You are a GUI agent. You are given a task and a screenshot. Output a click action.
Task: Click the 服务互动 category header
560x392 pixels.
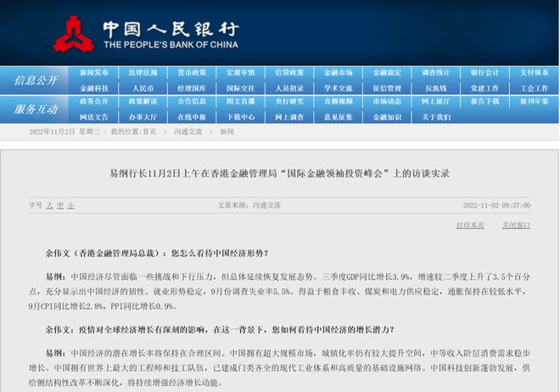pyautogui.click(x=36, y=109)
